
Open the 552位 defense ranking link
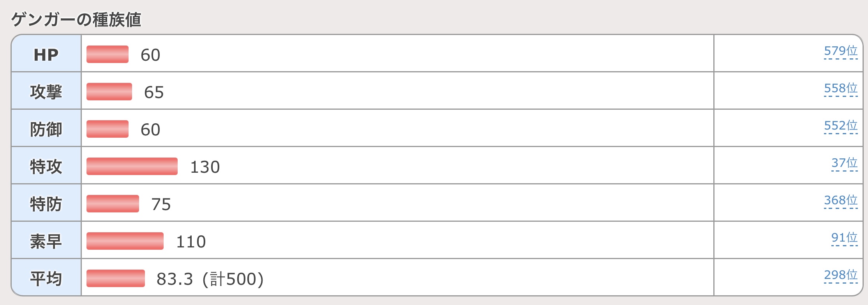coord(840,126)
